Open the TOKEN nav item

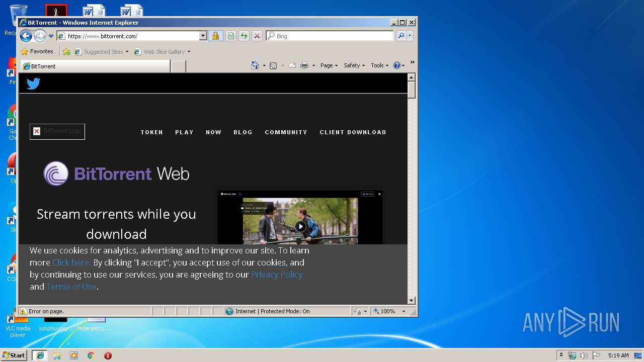tap(151, 132)
